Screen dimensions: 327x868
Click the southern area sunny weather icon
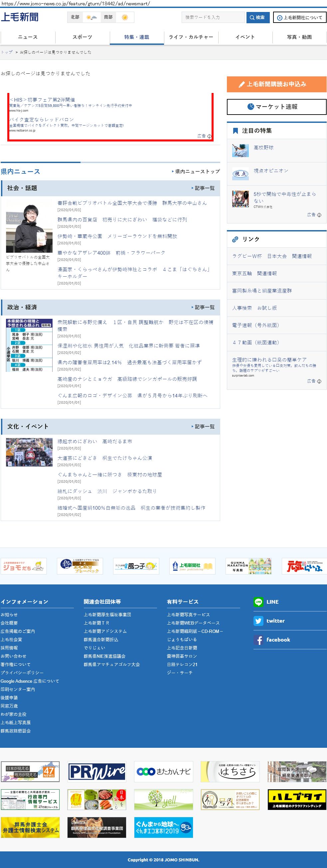[x=125, y=17]
